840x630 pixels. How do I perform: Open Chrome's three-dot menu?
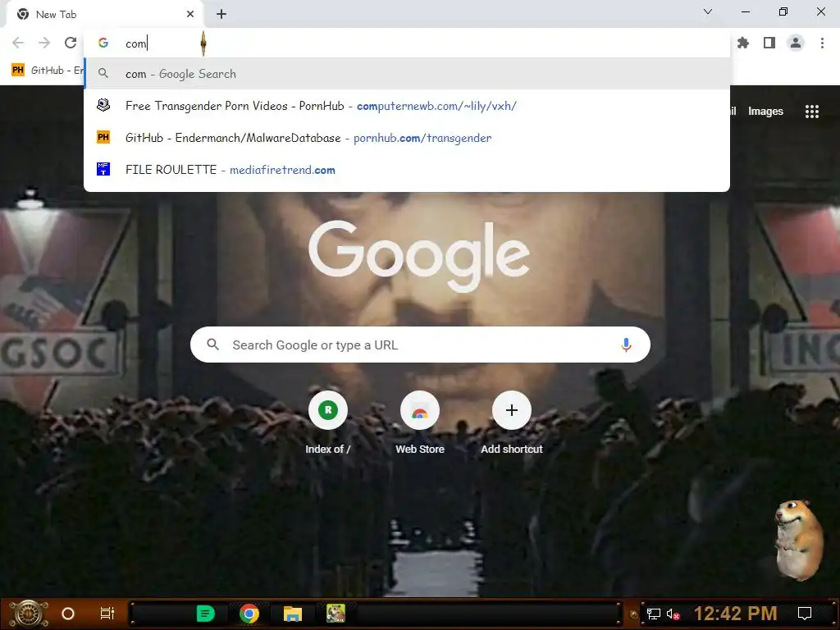(x=822, y=43)
